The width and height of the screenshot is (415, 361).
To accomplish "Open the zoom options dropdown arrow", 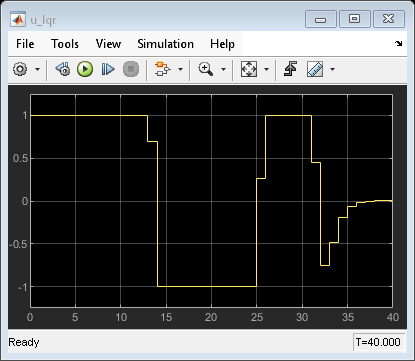I will tap(223, 69).
